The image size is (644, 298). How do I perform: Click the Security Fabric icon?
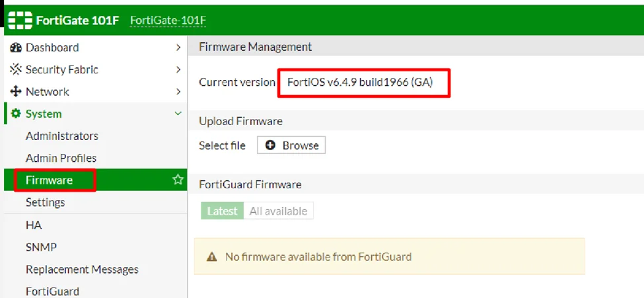pyautogui.click(x=16, y=69)
